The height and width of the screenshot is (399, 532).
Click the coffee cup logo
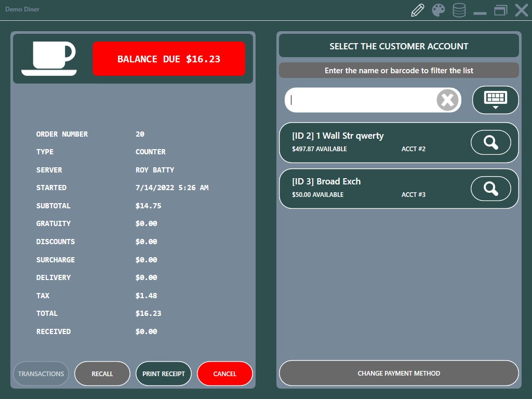coord(49,58)
